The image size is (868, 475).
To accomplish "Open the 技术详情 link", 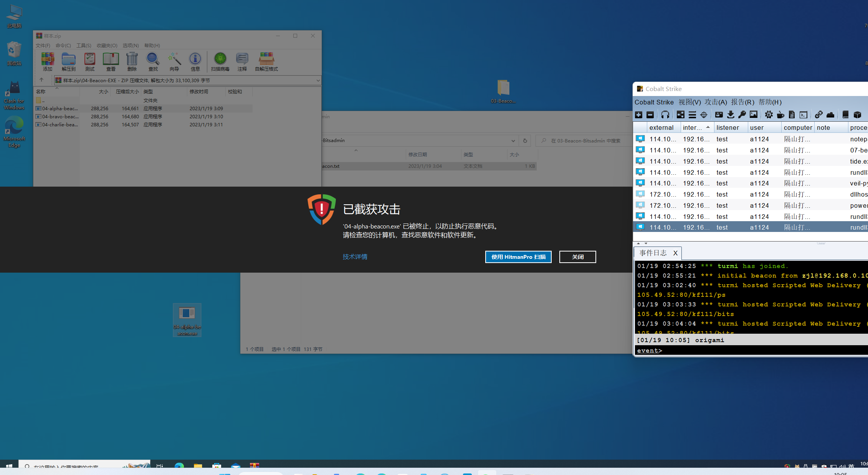I will pyautogui.click(x=355, y=257).
